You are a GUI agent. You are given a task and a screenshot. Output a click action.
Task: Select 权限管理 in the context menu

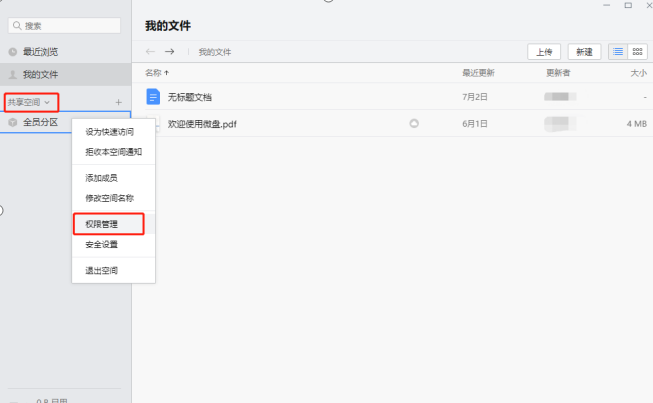pos(101,225)
